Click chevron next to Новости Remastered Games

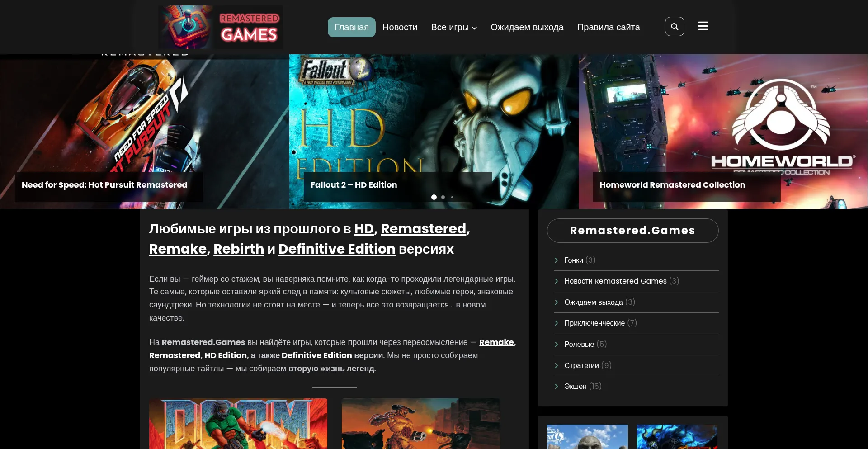557,281
